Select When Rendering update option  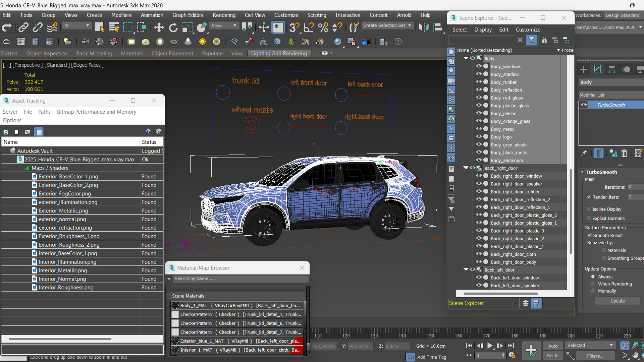[593, 284]
